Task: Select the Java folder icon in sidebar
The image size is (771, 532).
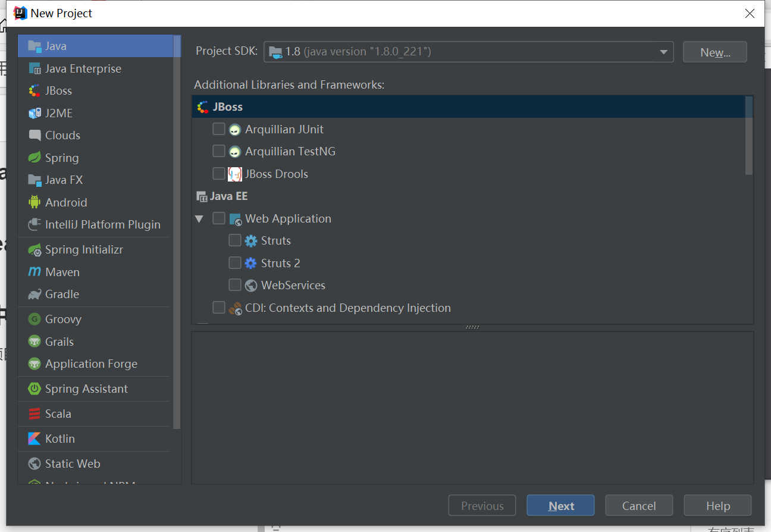Action: click(x=35, y=46)
